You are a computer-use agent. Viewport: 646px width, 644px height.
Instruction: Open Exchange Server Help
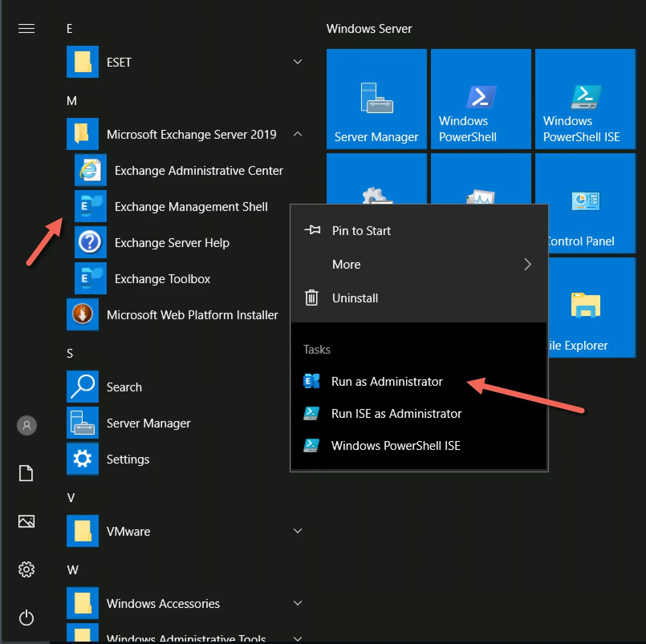pyautogui.click(x=172, y=242)
